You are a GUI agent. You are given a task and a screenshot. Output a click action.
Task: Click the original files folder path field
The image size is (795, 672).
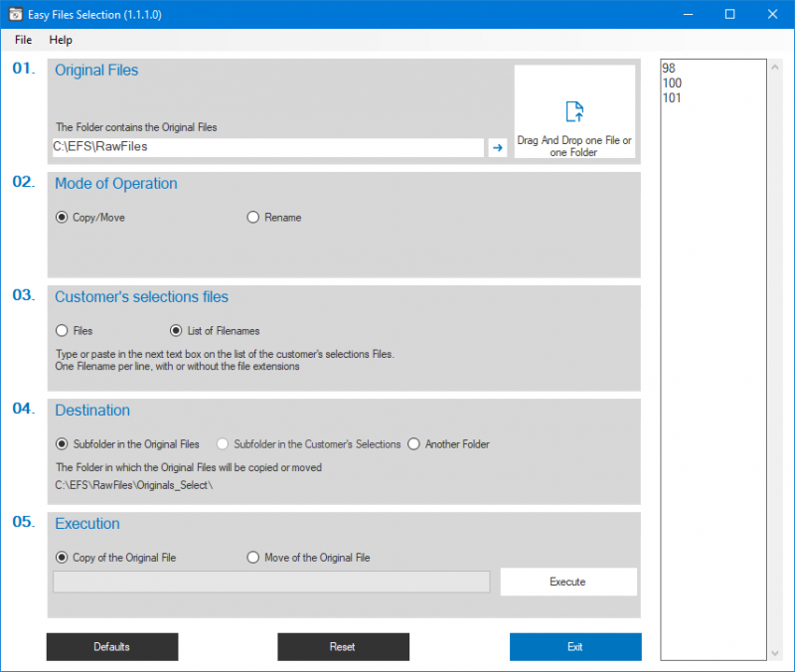tap(266, 147)
